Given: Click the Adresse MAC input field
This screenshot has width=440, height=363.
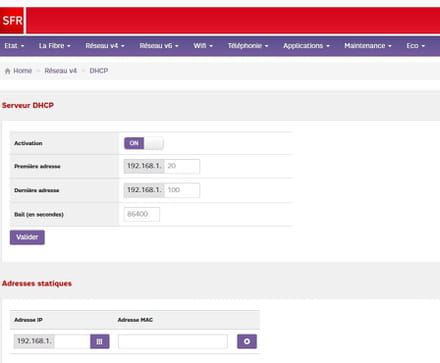Looking at the screenshot, I should (x=173, y=342).
